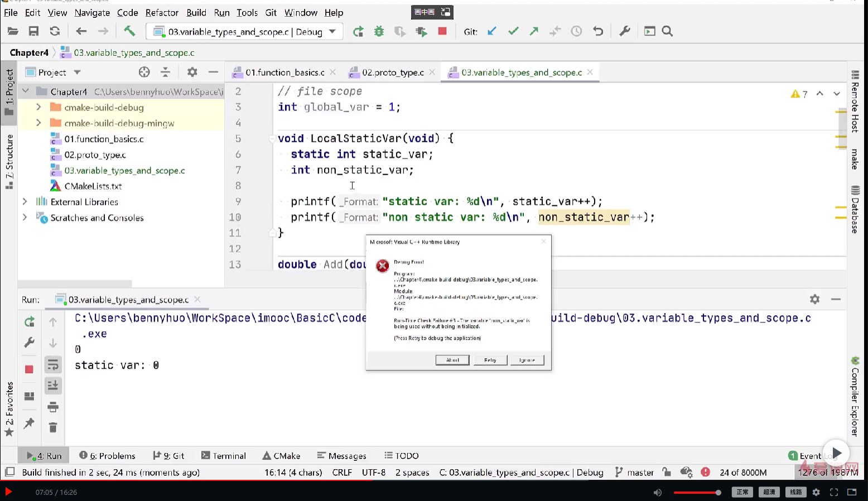Toggle the Structure tool window sidebar button
Image resolution: width=868 pixels, height=501 pixels.
pyautogui.click(x=9, y=162)
